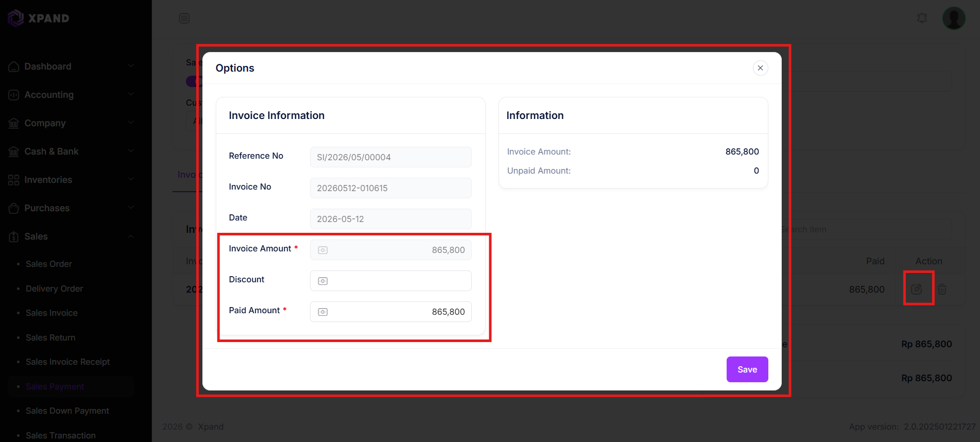Open the notification bell icon
The image size is (980, 442).
point(922,18)
